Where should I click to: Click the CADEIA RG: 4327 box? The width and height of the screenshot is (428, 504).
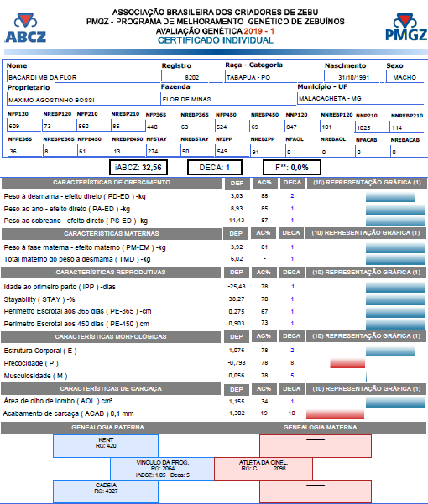point(106,491)
